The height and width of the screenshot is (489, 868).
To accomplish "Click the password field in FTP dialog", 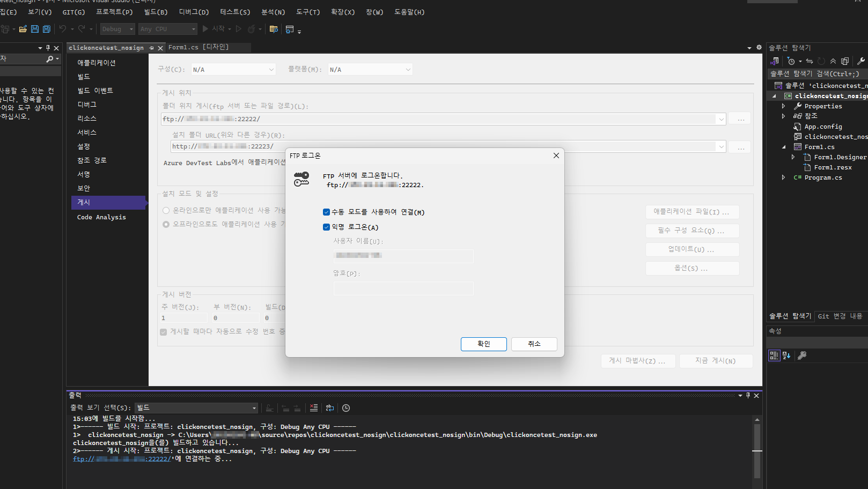I will 403,288.
